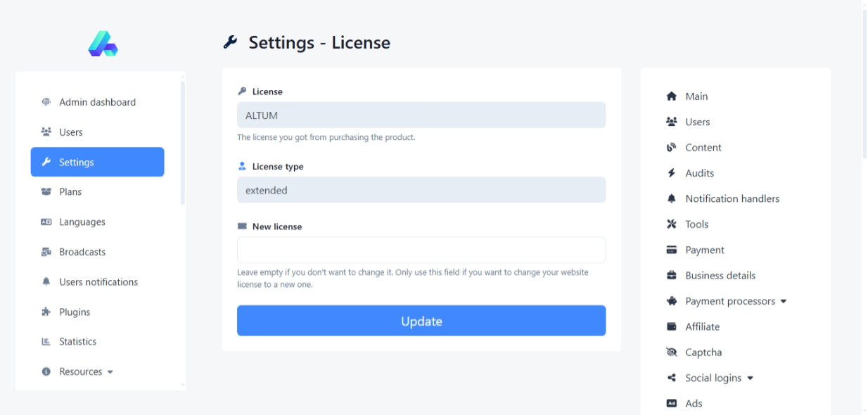This screenshot has width=868, height=415.
Task: Click the crossed tools icon for Tools
Action: click(x=671, y=224)
